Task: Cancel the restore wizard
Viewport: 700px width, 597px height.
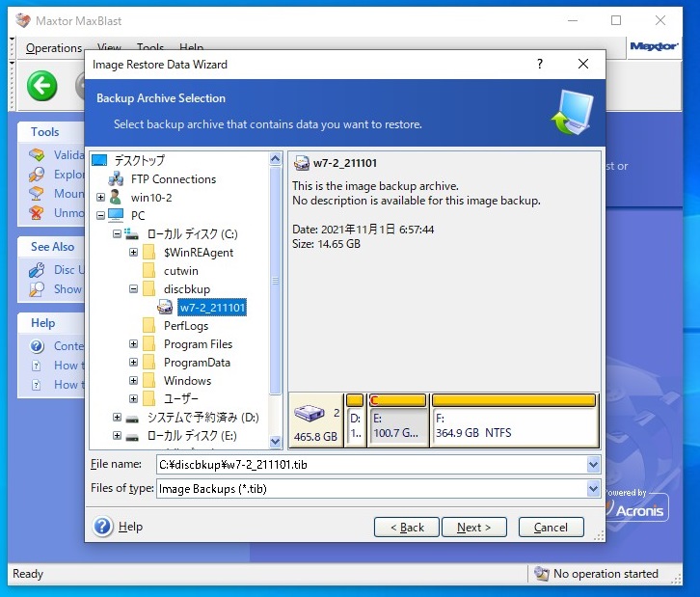Action: (551, 528)
